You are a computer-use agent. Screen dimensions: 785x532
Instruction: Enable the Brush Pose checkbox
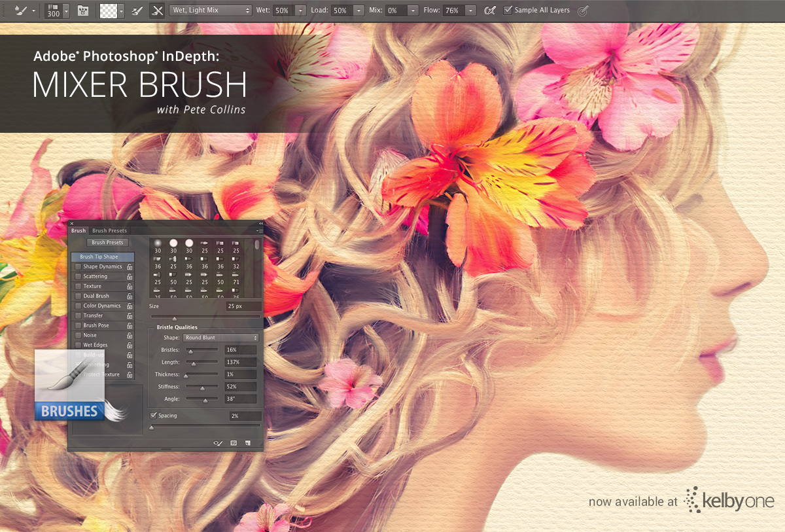pos(78,326)
